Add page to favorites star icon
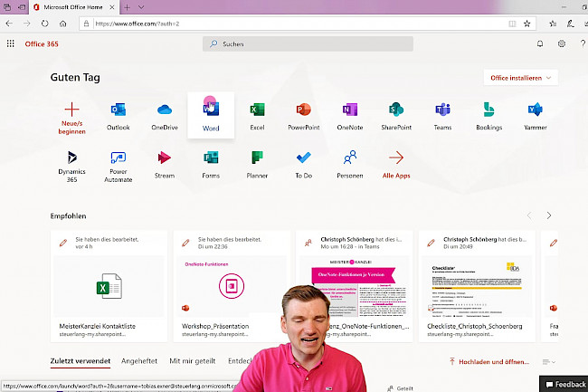Screen dimensions: 588x392 526,24
